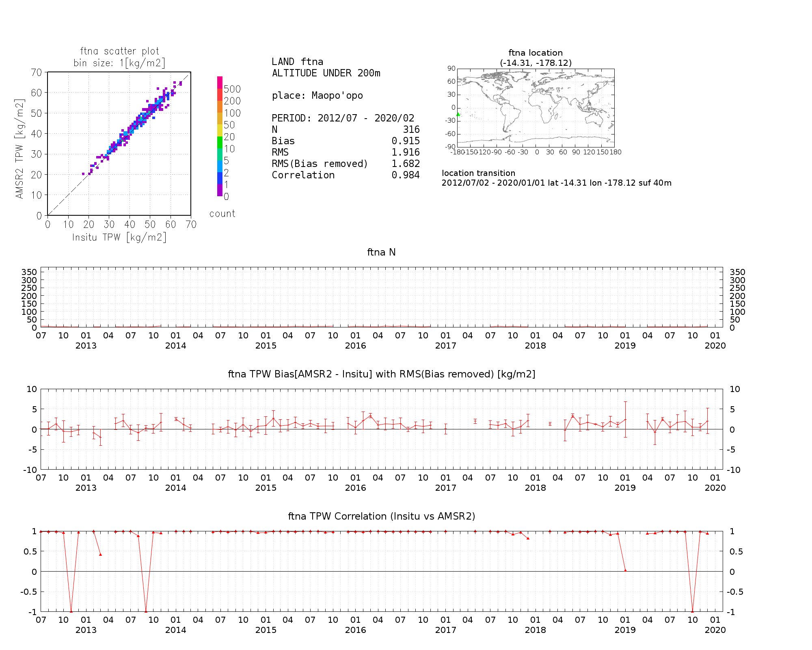Click the 2016 year label under Bias chart
812x650 pixels.
[355, 488]
